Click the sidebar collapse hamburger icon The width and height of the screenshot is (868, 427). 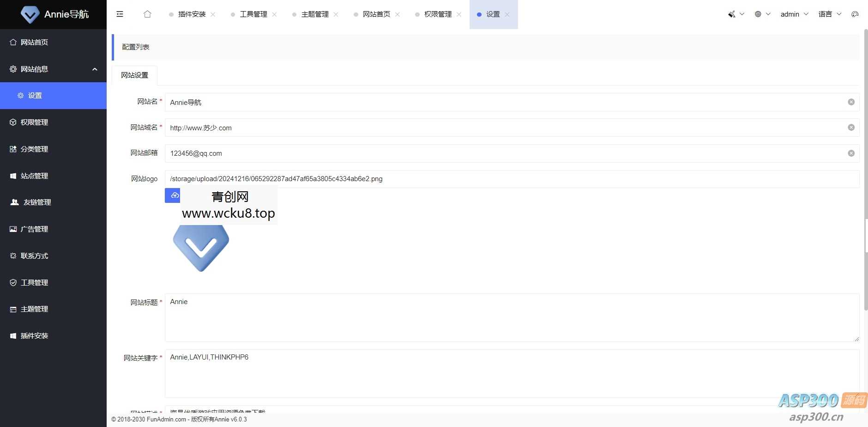click(120, 14)
